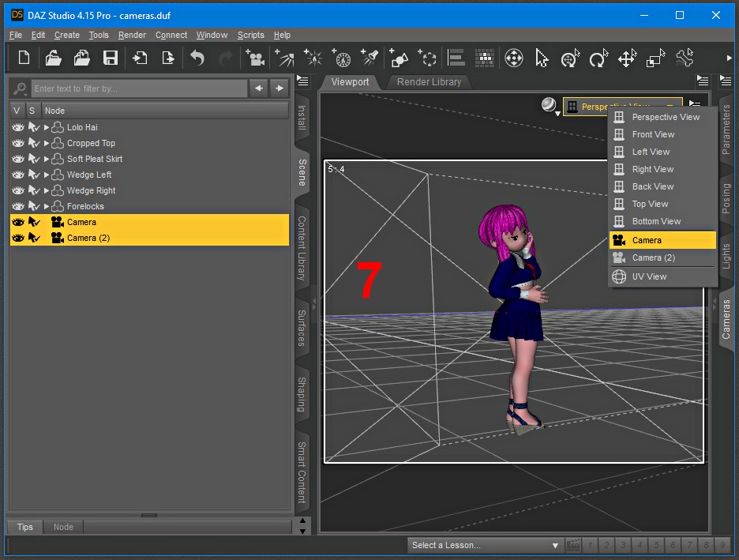Toggle visibility of Camera (2) node
The height and width of the screenshot is (560, 739).
click(18, 238)
